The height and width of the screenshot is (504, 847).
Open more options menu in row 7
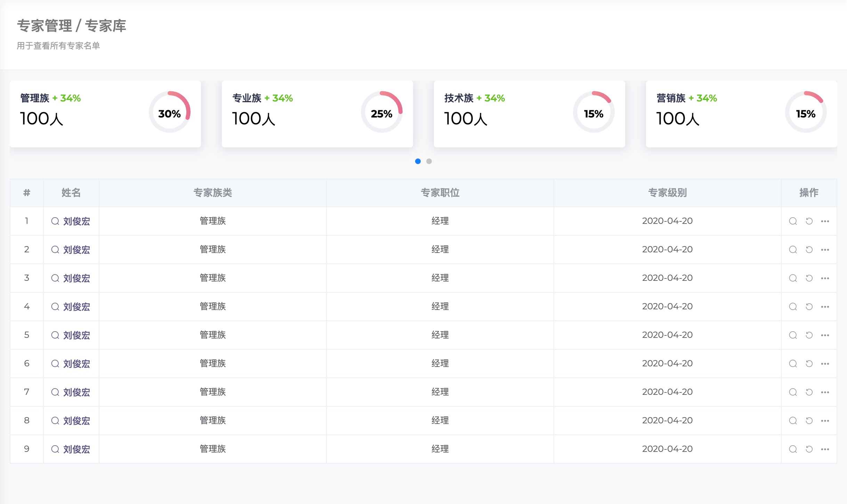click(x=825, y=392)
